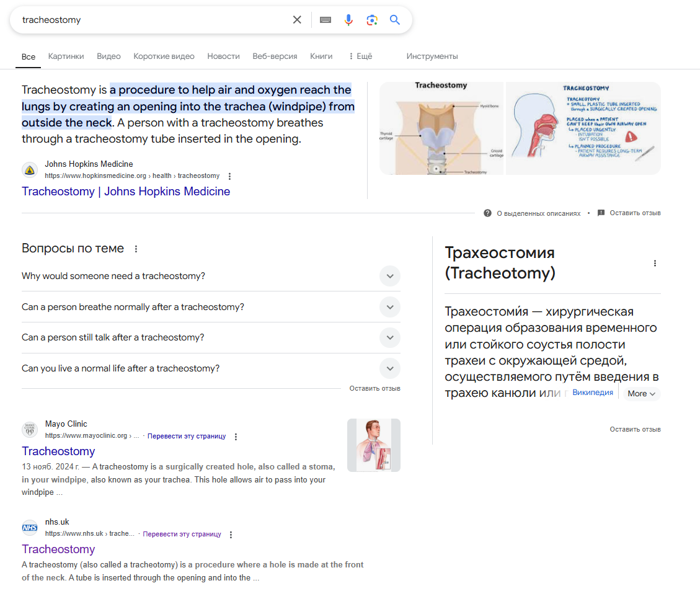
Task: Translate the Mayo Clinic page link
Action: click(x=187, y=436)
